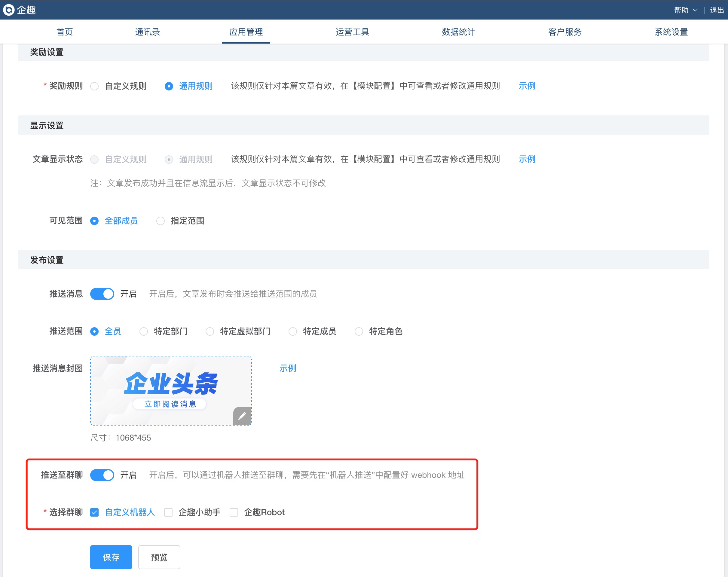
Task: Go to 系统设置 tab
Action: point(671,32)
